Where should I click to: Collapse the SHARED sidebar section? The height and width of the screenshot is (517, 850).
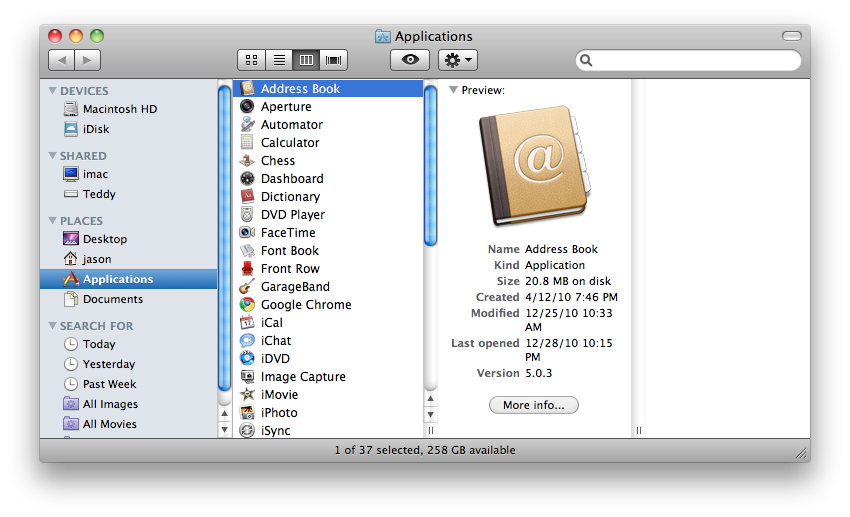53,156
